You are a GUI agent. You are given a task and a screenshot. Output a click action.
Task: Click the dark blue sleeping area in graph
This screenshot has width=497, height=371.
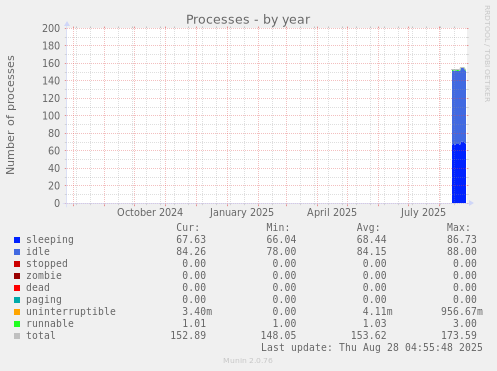pos(459,173)
